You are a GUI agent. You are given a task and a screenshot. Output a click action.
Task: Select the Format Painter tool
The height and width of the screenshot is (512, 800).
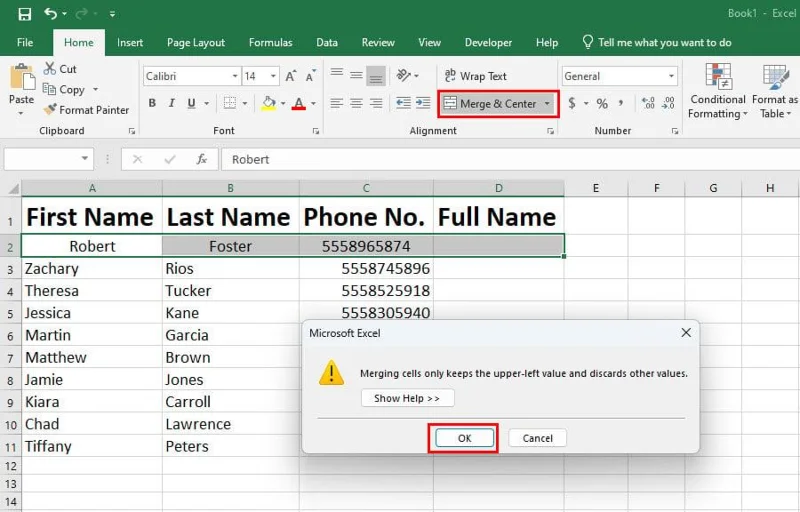pos(86,110)
